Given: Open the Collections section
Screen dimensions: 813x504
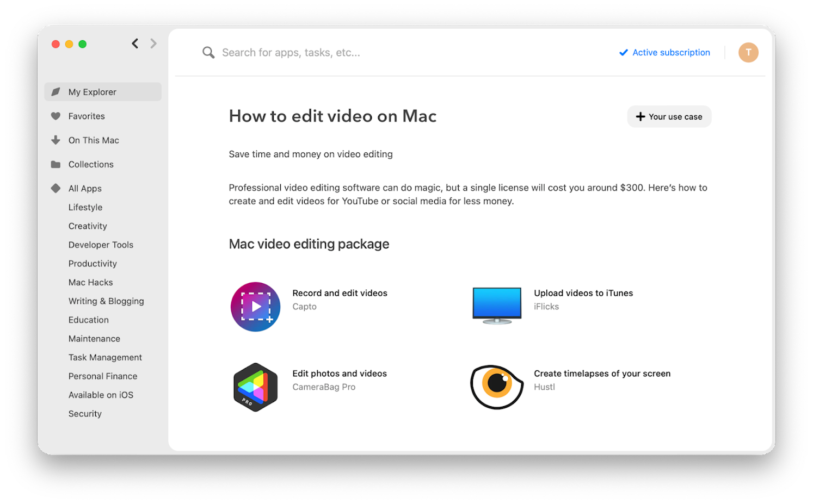Looking at the screenshot, I should click(x=91, y=164).
